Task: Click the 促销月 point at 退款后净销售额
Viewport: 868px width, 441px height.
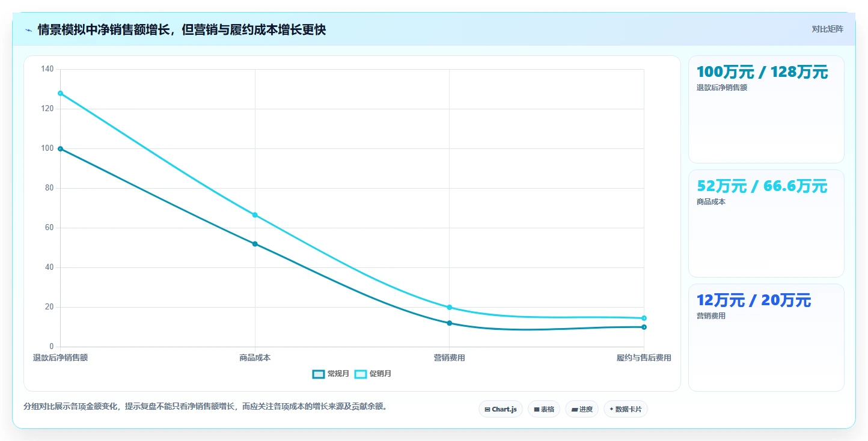Action: [x=61, y=93]
